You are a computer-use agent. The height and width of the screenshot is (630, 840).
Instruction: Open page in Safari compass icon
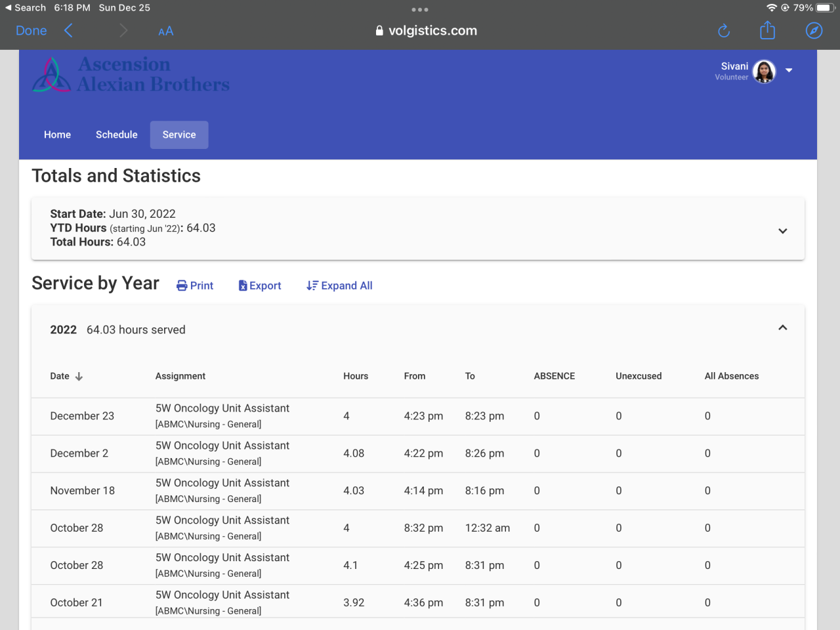tap(814, 31)
